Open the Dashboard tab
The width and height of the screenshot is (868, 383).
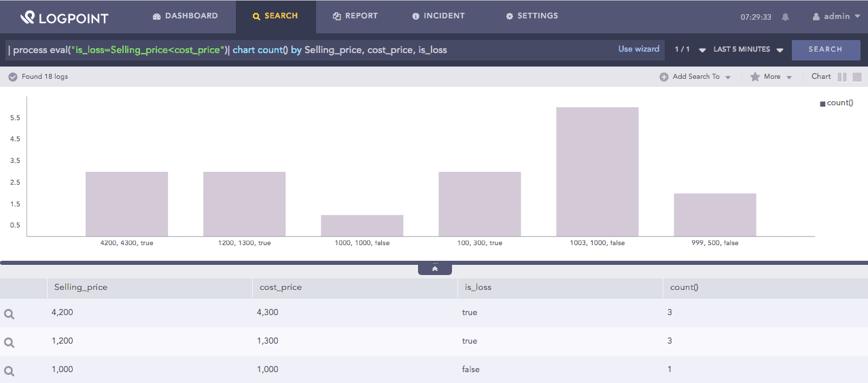185,16
